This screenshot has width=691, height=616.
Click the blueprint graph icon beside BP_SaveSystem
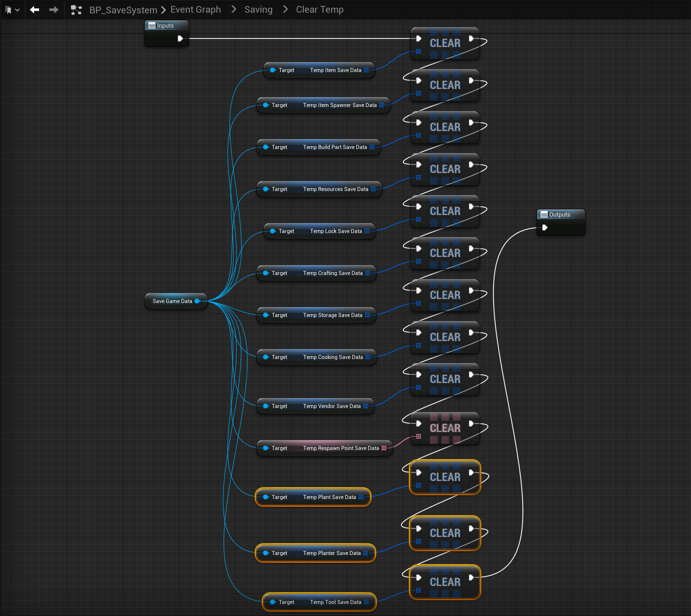click(x=76, y=10)
